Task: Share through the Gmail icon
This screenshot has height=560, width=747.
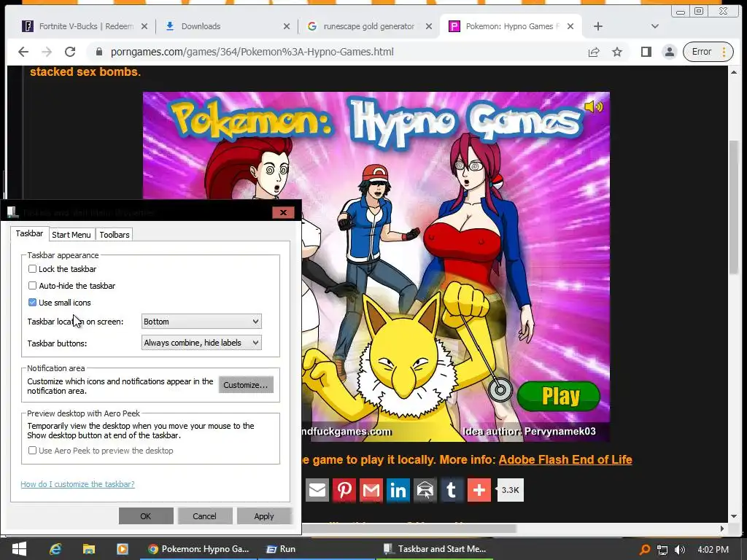Action: [371, 490]
